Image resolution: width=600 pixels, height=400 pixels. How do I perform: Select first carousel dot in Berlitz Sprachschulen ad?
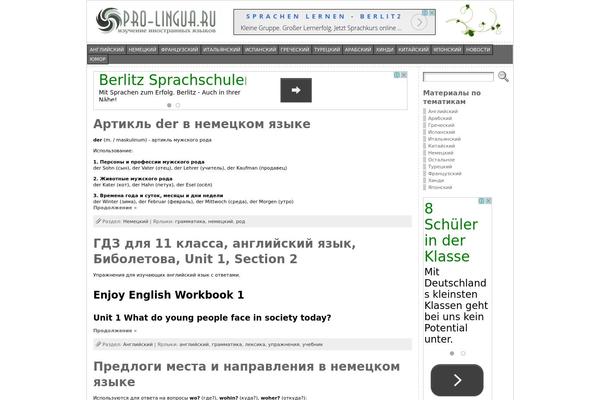point(169,105)
